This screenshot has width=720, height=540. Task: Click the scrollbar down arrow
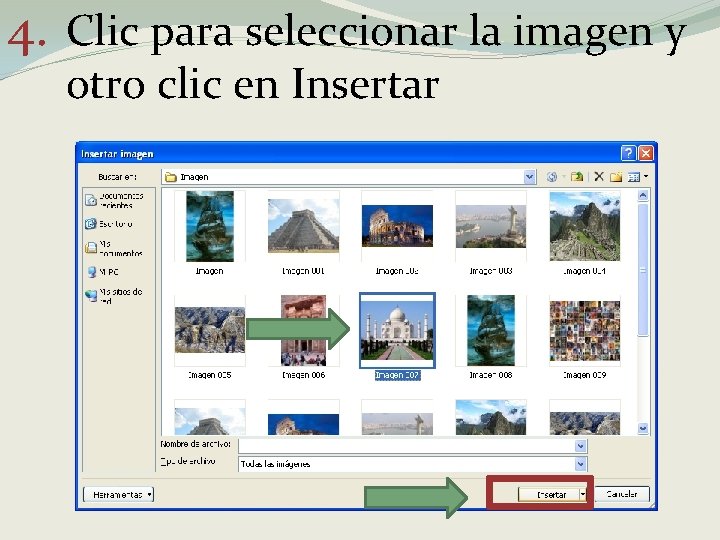point(643,428)
